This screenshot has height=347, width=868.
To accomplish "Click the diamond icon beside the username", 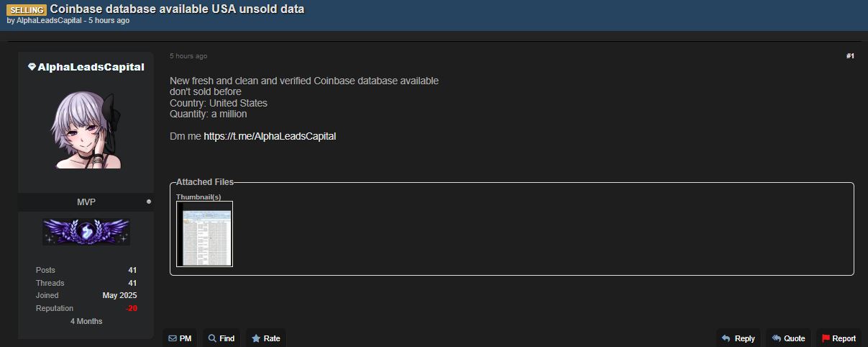I will (x=32, y=67).
